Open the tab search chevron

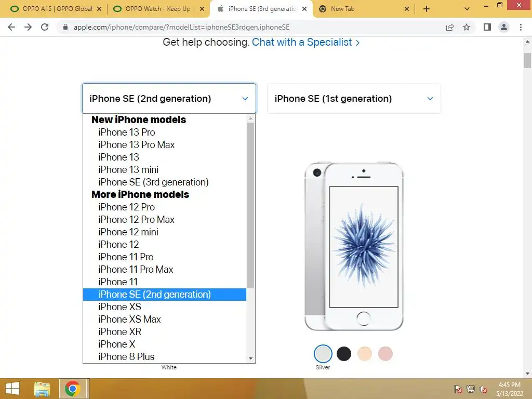467,9
